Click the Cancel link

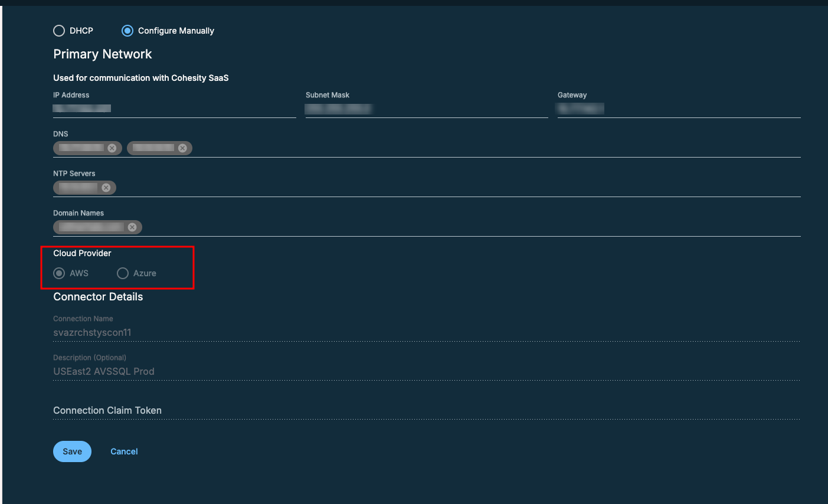tap(124, 451)
